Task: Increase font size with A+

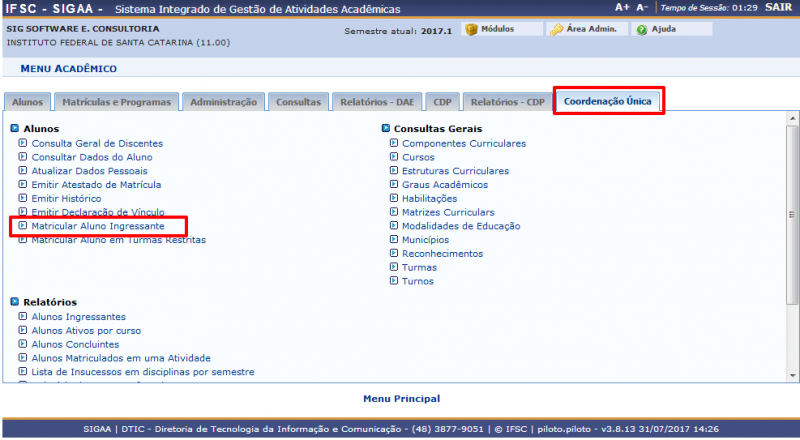Action: click(x=622, y=7)
